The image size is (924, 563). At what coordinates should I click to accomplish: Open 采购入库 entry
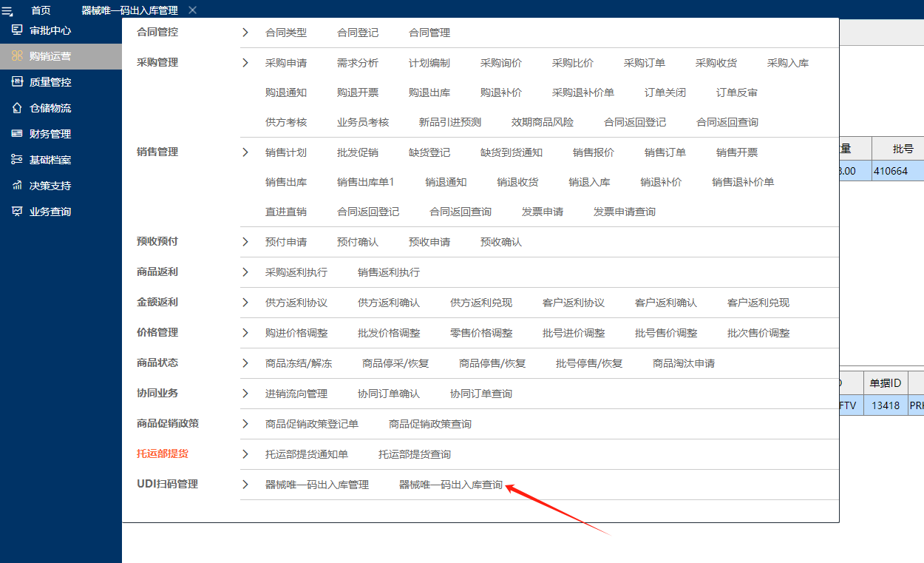788,63
